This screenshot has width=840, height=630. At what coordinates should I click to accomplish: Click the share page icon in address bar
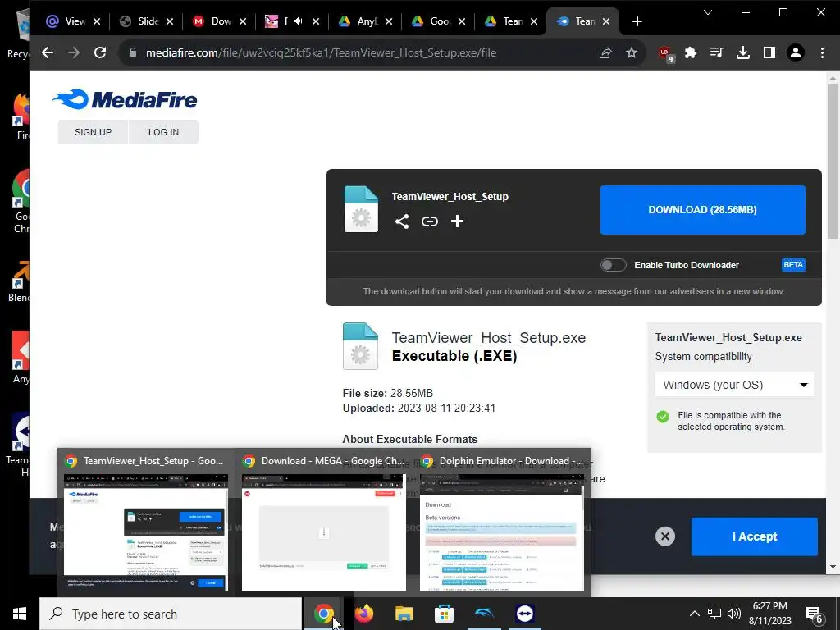(605, 52)
